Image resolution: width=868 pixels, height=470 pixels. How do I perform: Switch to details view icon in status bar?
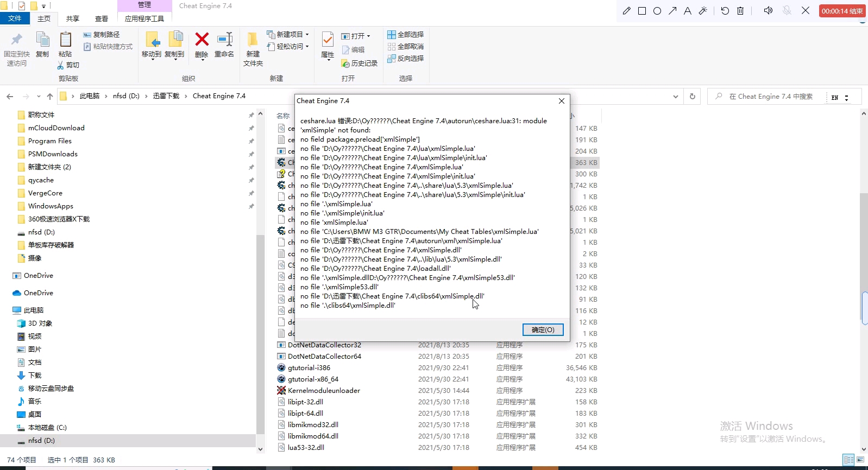click(848, 460)
